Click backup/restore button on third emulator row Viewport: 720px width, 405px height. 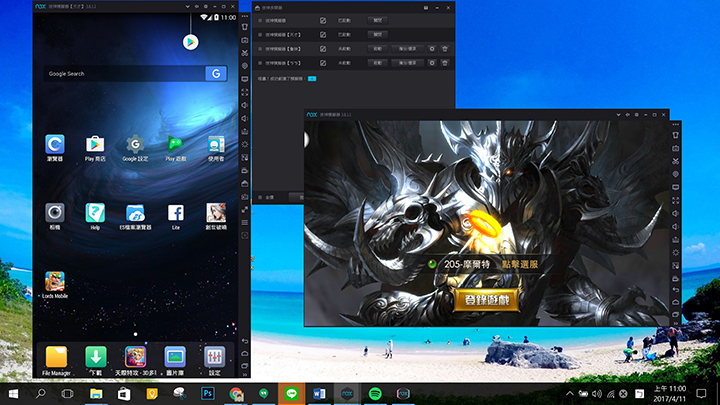tap(407, 49)
